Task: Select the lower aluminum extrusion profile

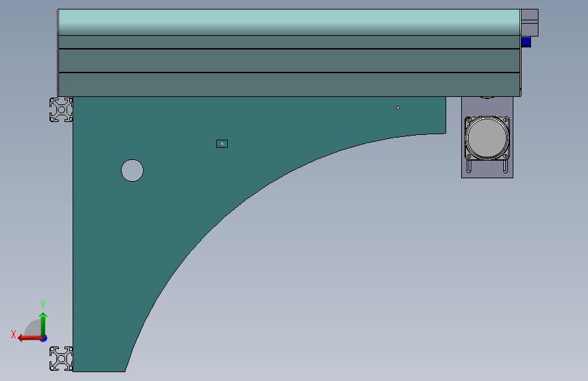Action: (x=61, y=359)
